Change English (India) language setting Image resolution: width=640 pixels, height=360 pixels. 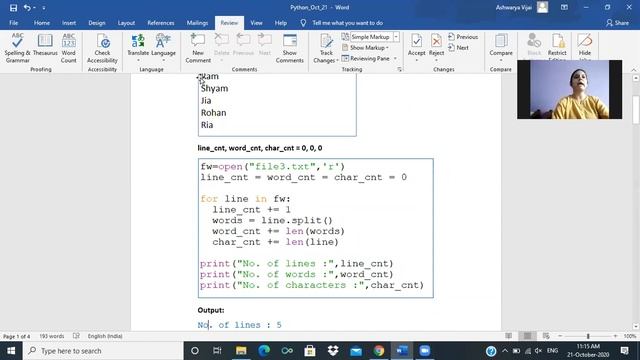[105, 336]
